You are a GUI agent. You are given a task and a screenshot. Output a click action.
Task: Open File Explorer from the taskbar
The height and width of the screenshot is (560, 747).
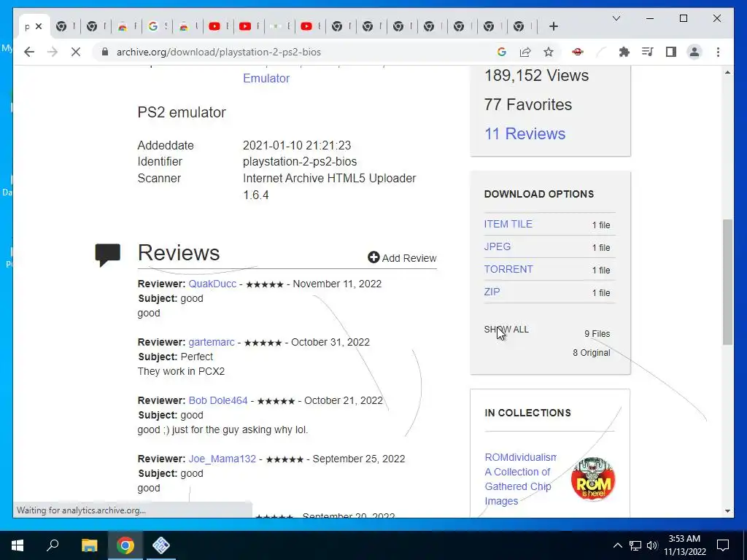pos(89,545)
